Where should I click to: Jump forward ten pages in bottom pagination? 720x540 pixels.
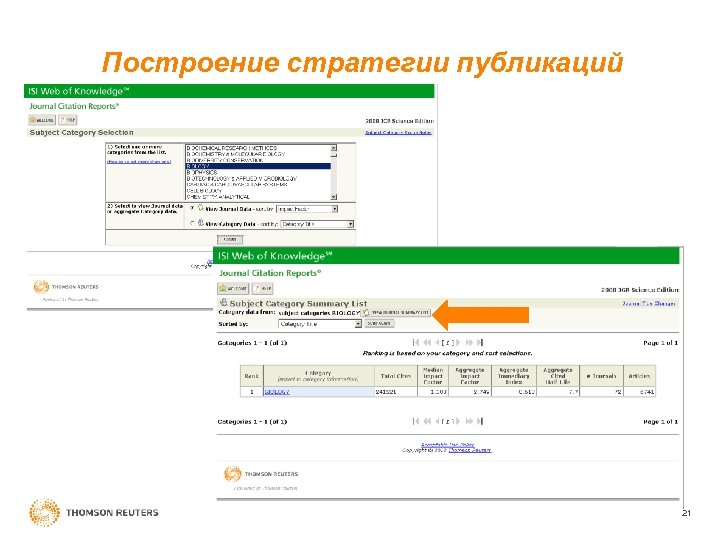coord(469,421)
